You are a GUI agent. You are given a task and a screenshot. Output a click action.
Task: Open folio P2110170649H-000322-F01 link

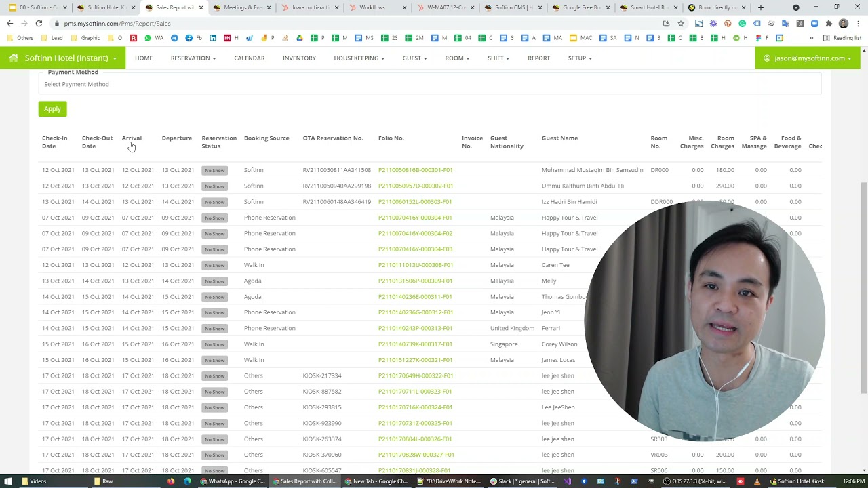416,375
